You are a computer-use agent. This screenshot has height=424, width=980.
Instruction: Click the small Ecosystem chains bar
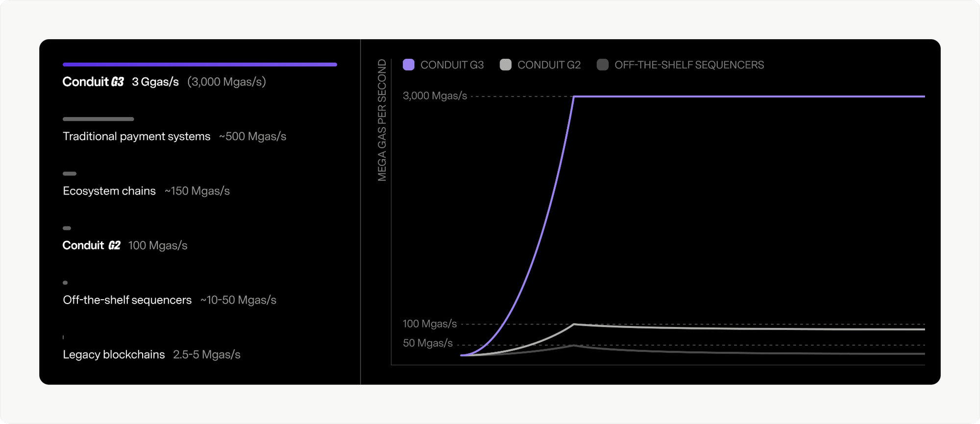(70, 174)
